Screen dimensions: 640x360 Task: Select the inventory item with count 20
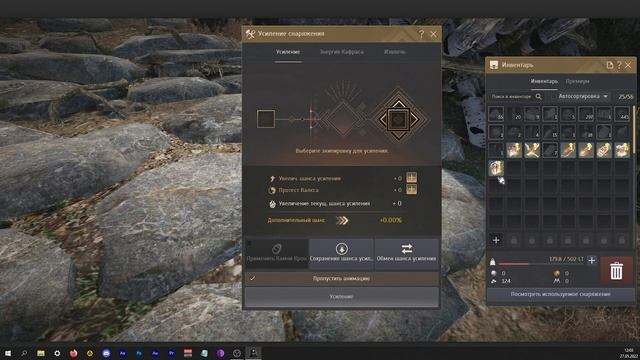click(x=514, y=114)
